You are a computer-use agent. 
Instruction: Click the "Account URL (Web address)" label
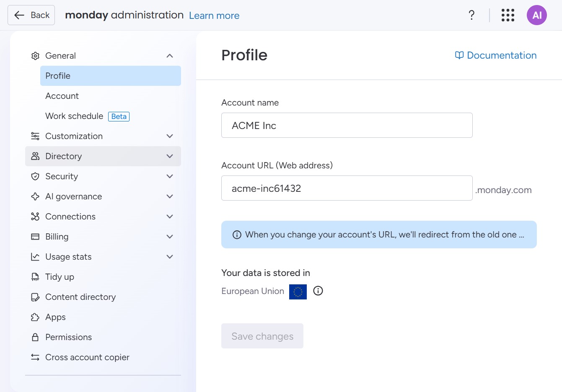tap(277, 165)
